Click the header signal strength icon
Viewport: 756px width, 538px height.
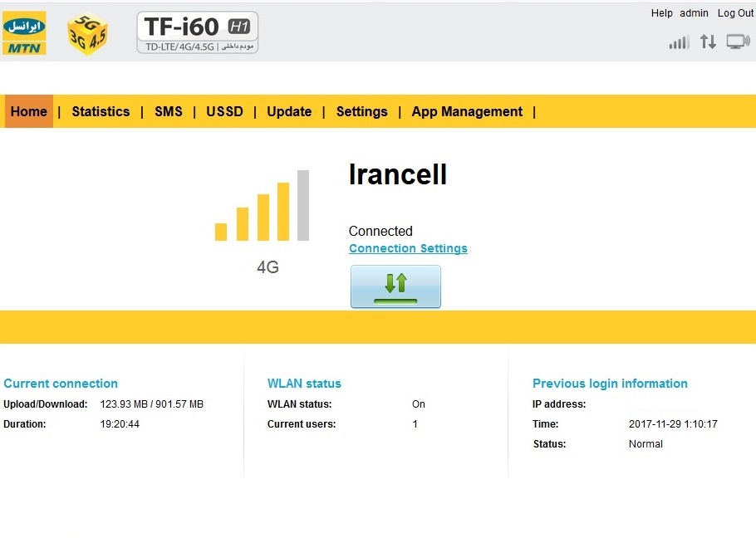point(680,42)
